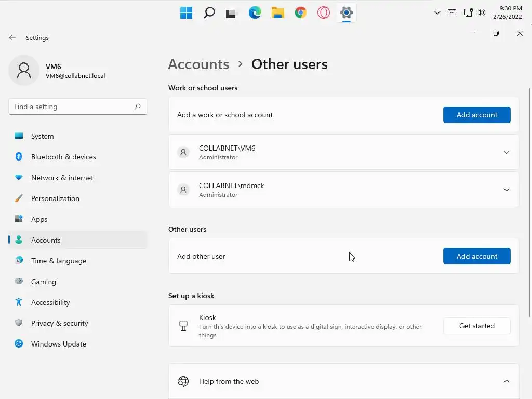Open File Explorer from the taskbar
532x399 pixels.
click(277, 13)
